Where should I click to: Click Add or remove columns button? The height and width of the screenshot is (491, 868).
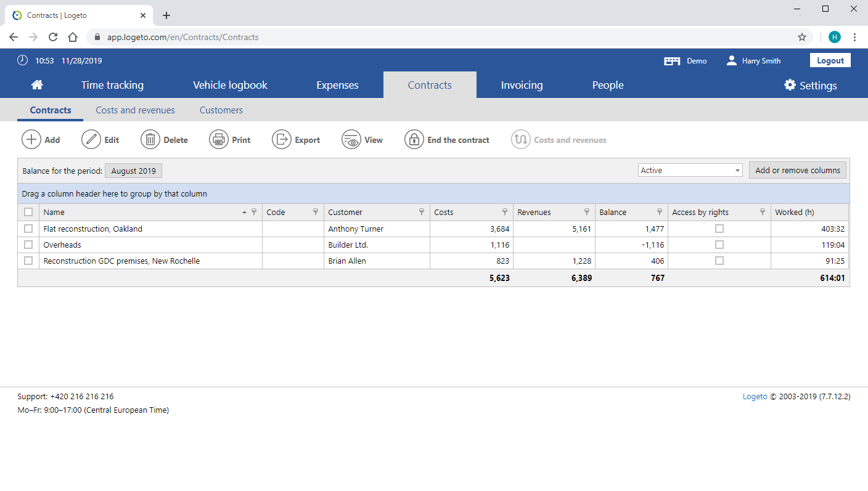tap(798, 171)
